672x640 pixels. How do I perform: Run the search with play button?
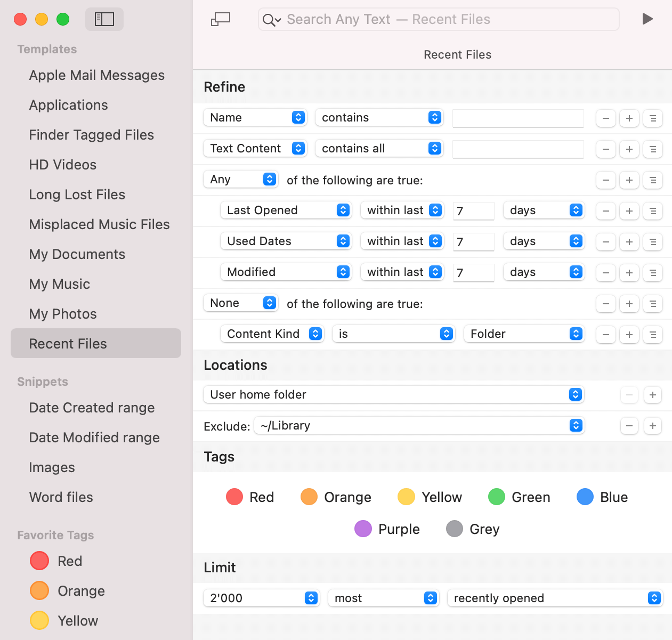click(x=647, y=19)
